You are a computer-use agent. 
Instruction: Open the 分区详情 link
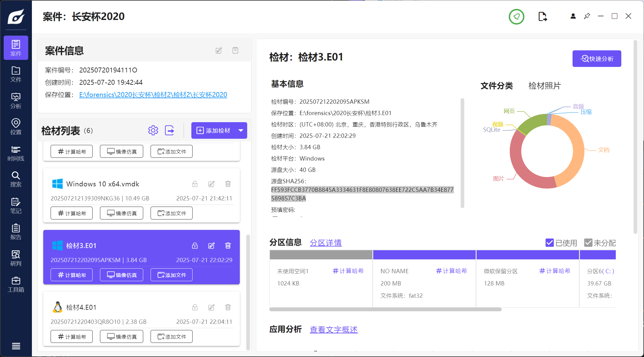pyautogui.click(x=325, y=243)
